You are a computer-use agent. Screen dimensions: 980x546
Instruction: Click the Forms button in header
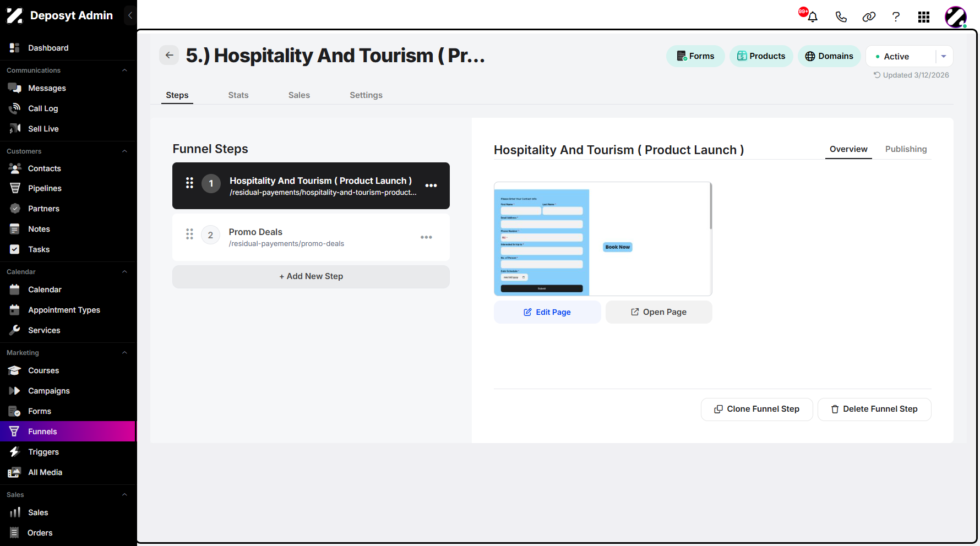695,56
